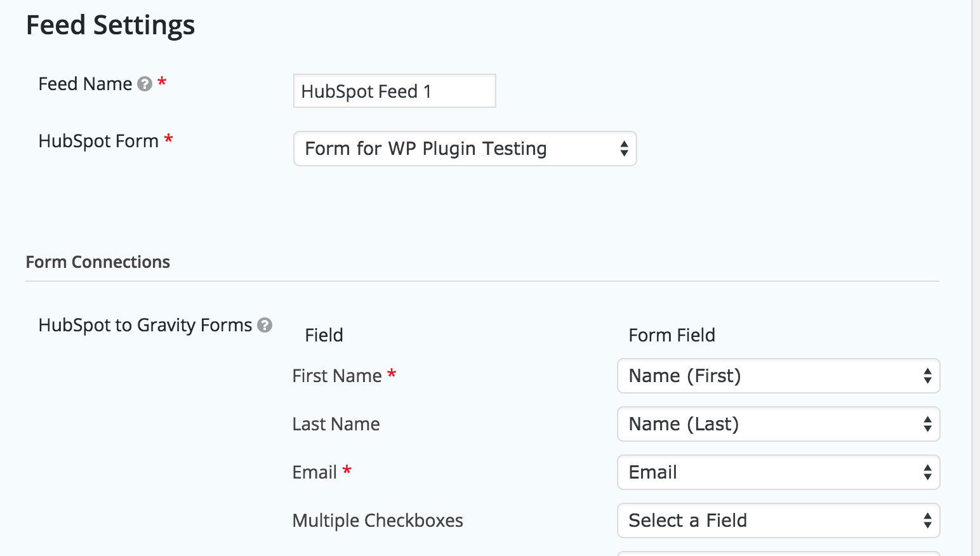980x556 pixels.
Task: Click the Last Name field label
Action: pos(336,424)
